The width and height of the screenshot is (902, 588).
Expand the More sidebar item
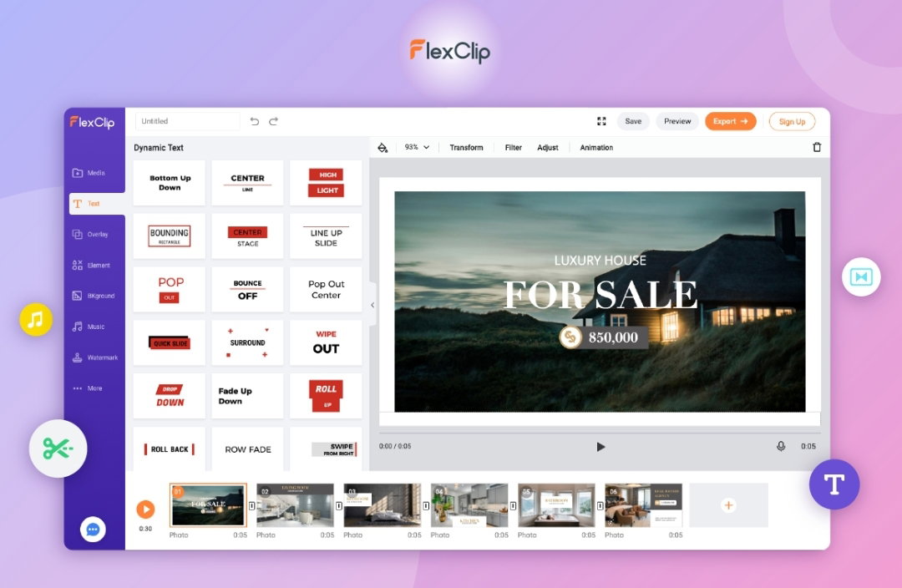pos(88,388)
